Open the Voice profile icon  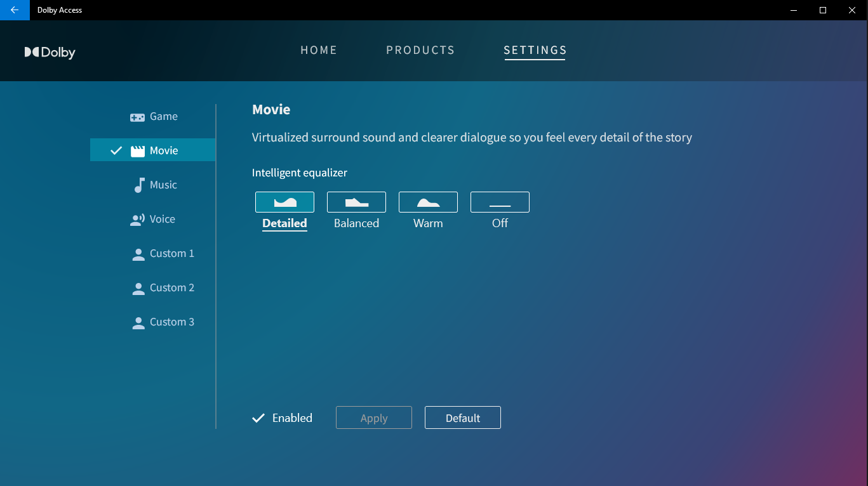137,220
